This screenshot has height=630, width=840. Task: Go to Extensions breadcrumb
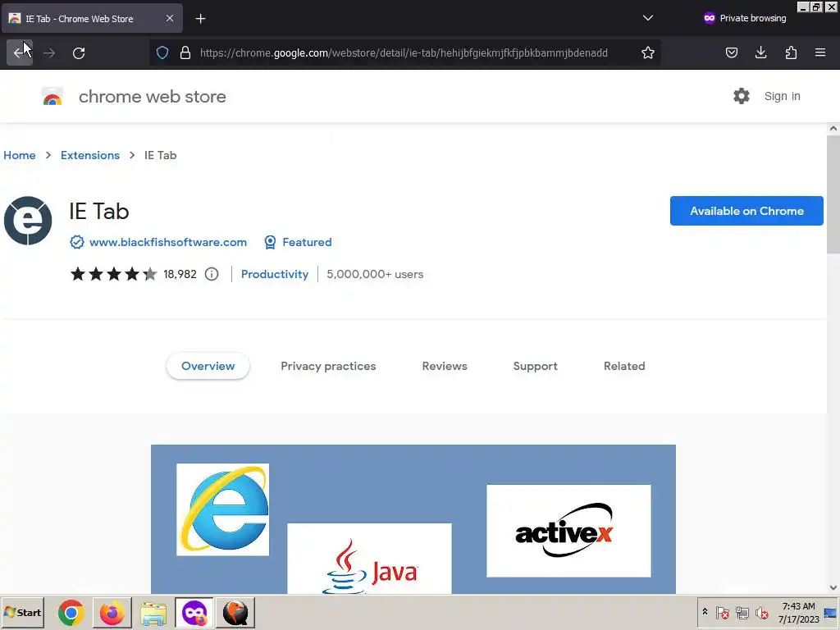point(90,155)
